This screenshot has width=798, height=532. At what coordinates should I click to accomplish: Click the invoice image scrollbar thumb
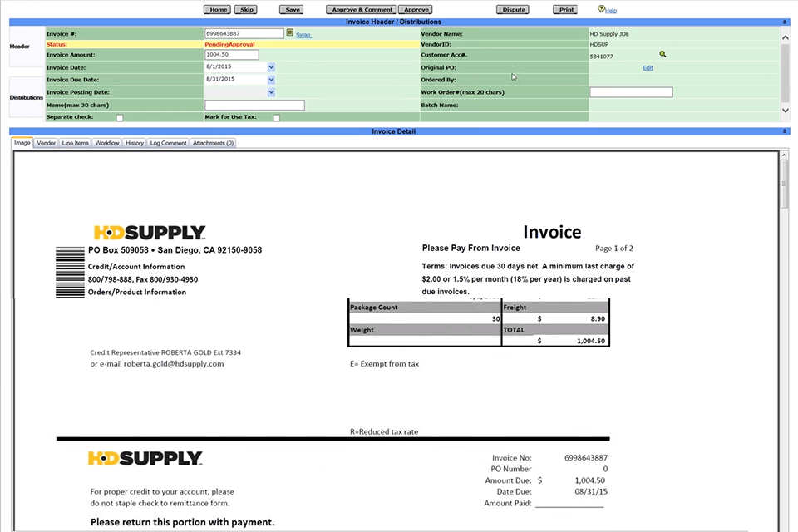(784, 185)
